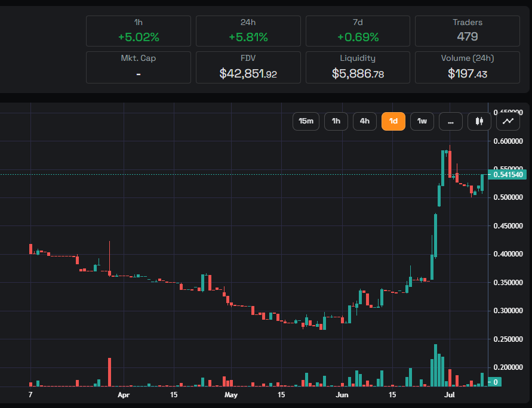Open more timeframes ellipsis menu
Viewport: 532px width, 408px height.
(x=451, y=121)
